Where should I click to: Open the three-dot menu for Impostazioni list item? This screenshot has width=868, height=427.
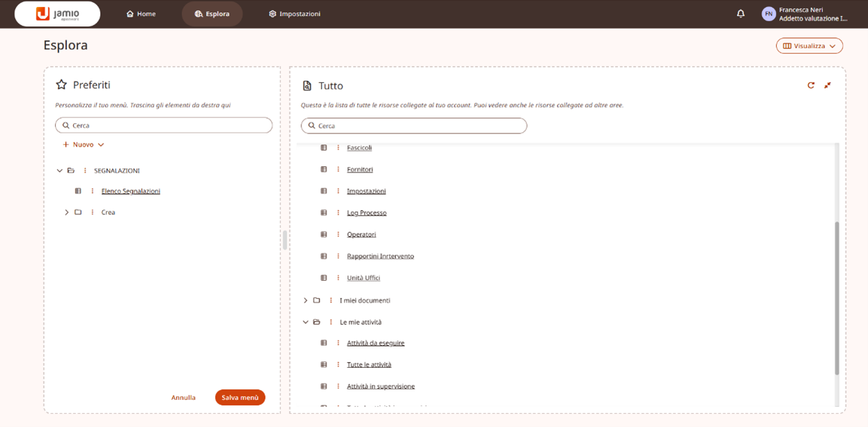[338, 191]
